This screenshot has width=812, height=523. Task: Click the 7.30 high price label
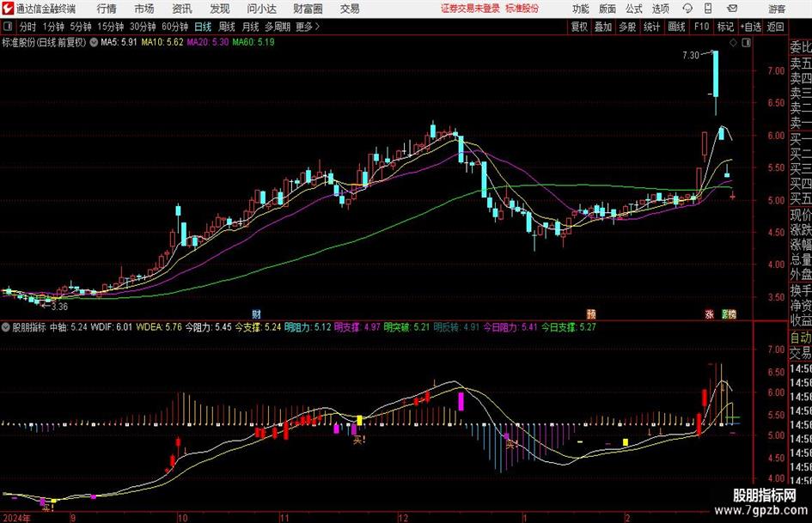(x=691, y=55)
